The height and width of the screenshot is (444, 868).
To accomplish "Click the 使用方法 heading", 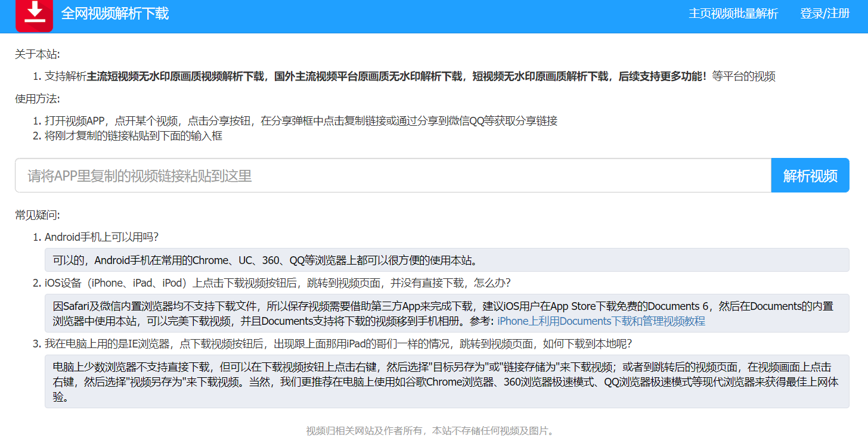I will [x=38, y=98].
